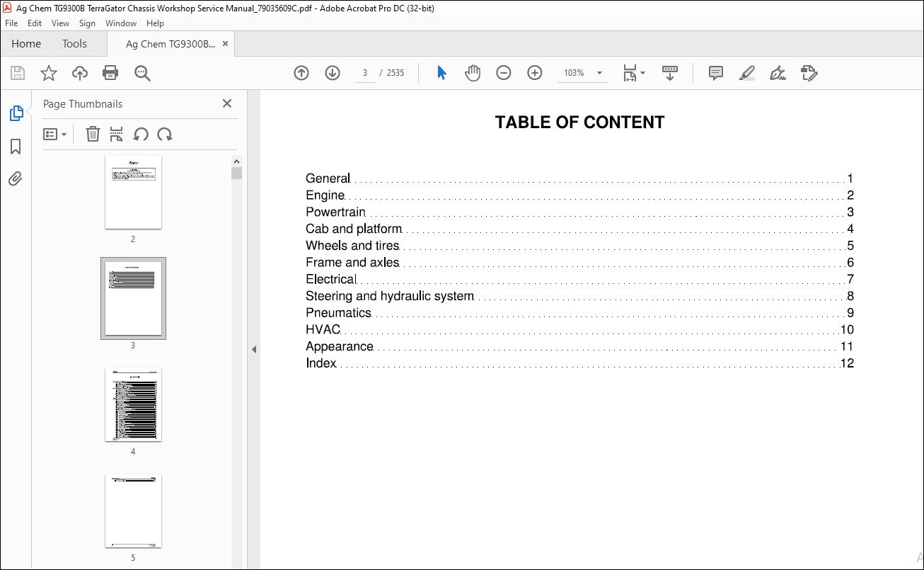This screenshot has height=570, width=924.
Task: Select page 5 thumbnail
Action: click(133, 511)
